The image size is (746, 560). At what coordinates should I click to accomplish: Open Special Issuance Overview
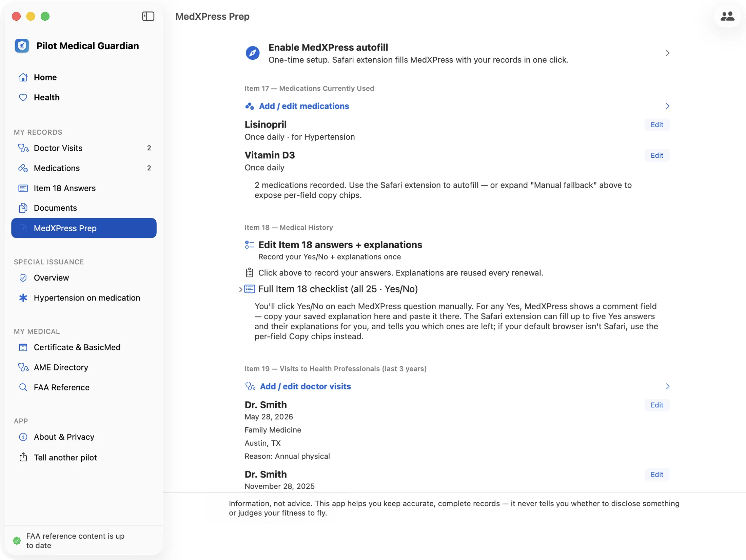(84, 278)
